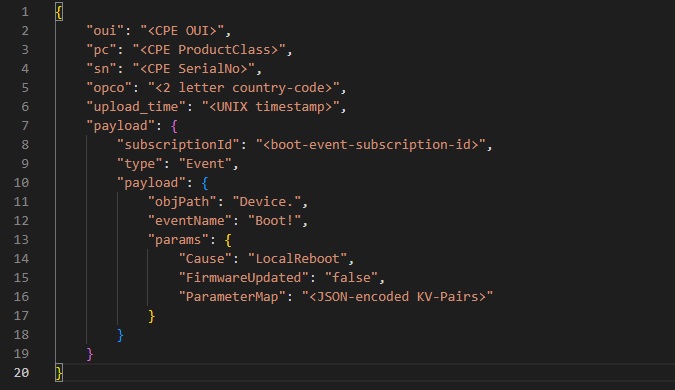
Task: Click the closing purple brace on line 19
Action: pos(90,354)
